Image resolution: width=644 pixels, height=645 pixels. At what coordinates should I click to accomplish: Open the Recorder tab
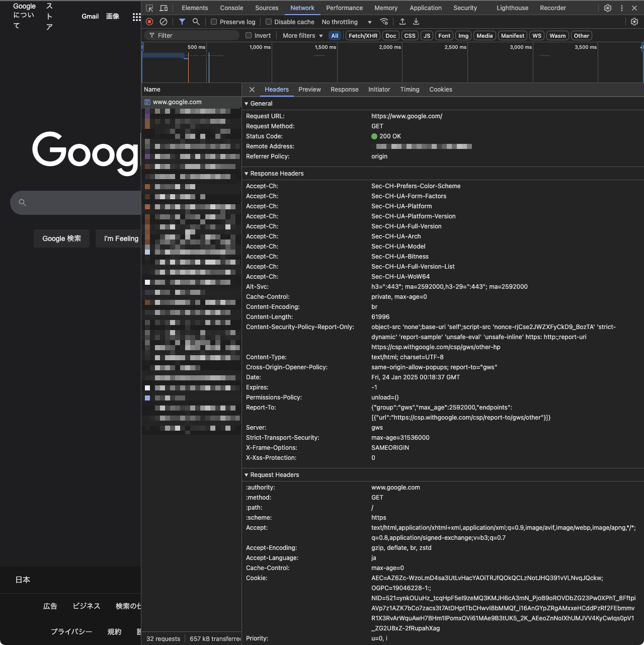553,8
